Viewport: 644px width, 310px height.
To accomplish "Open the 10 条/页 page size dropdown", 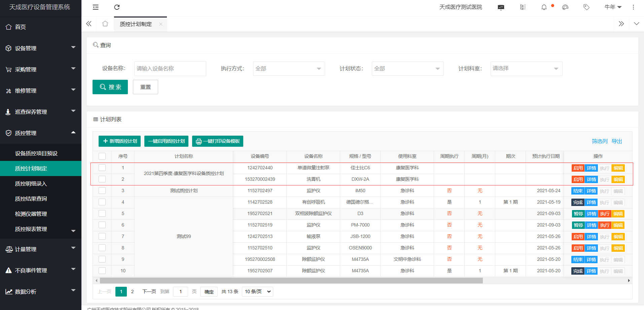I will (x=257, y=291).
